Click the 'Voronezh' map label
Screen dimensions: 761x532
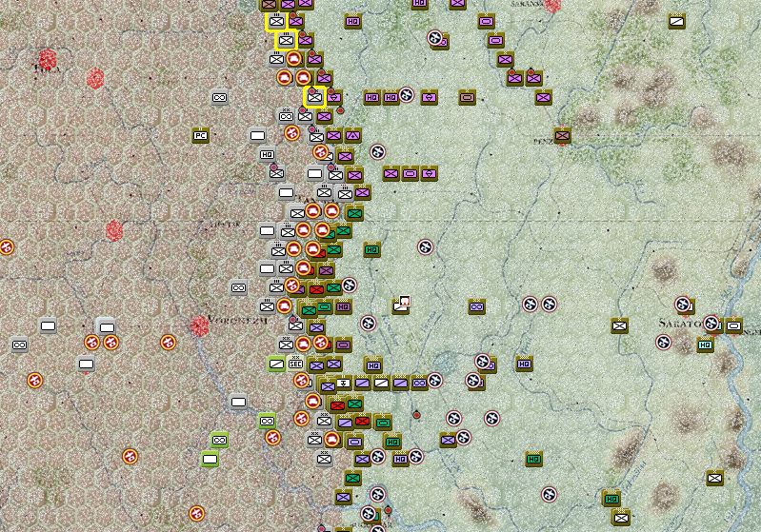238,320
